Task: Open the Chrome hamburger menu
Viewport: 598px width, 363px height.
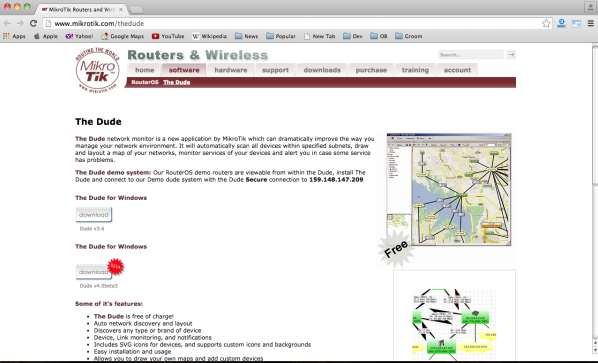Action: tap(591, 23)
